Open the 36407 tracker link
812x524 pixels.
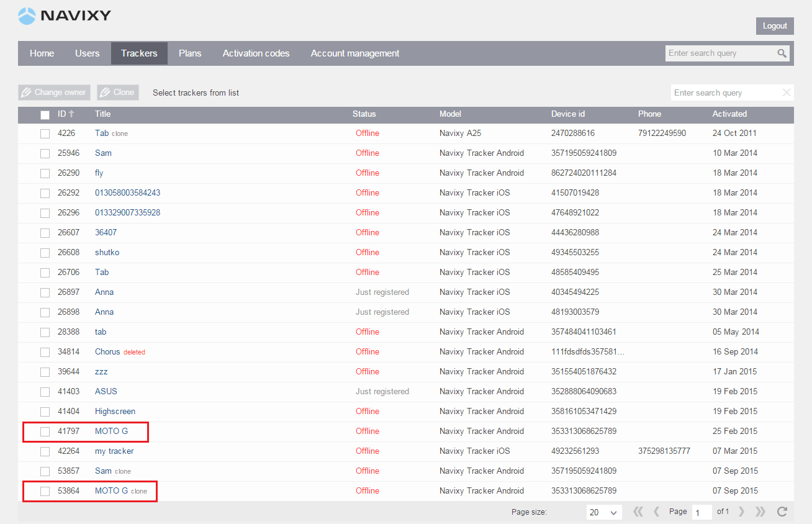(x=106, y=232)
